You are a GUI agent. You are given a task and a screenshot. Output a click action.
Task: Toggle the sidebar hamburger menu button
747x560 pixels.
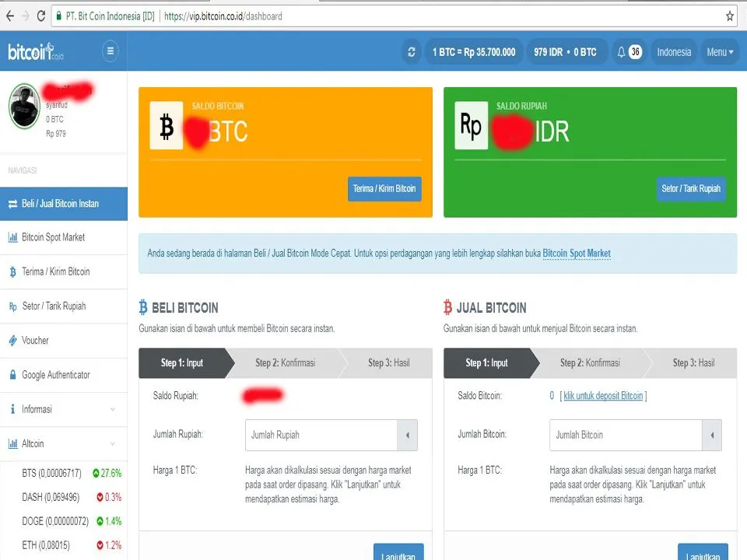pos(110,51)
